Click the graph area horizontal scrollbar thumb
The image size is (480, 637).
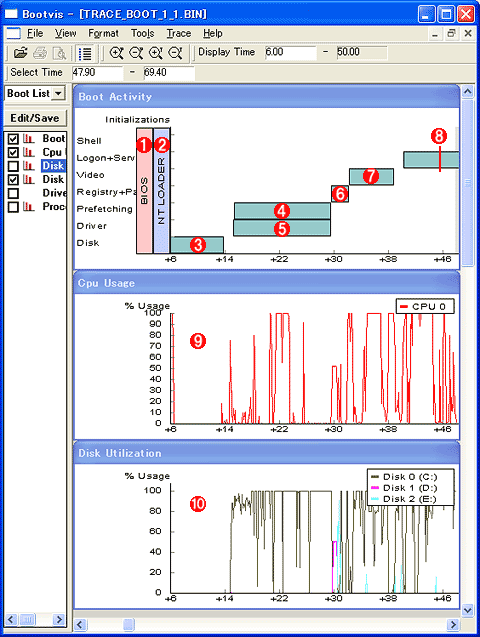coord(129,624)
